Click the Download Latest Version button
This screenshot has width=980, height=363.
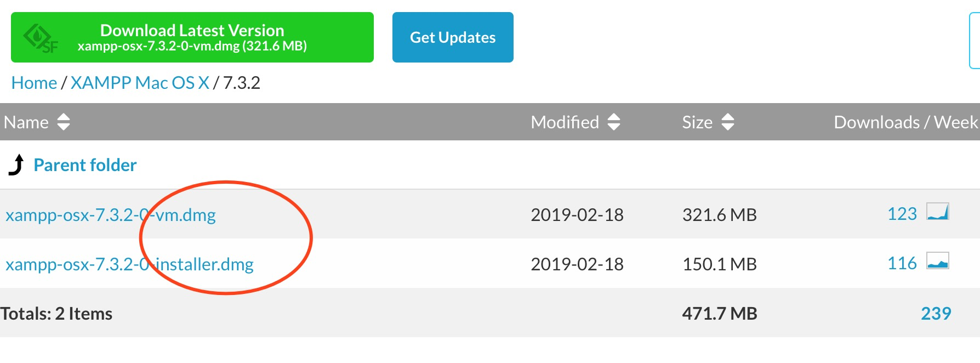point(192,37)
